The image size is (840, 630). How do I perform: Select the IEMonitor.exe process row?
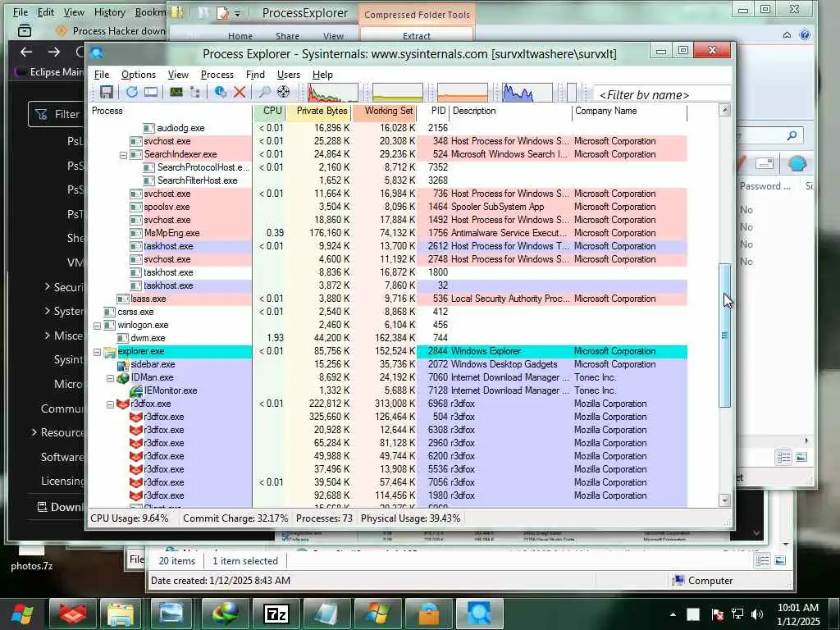[x=387, y=390]
